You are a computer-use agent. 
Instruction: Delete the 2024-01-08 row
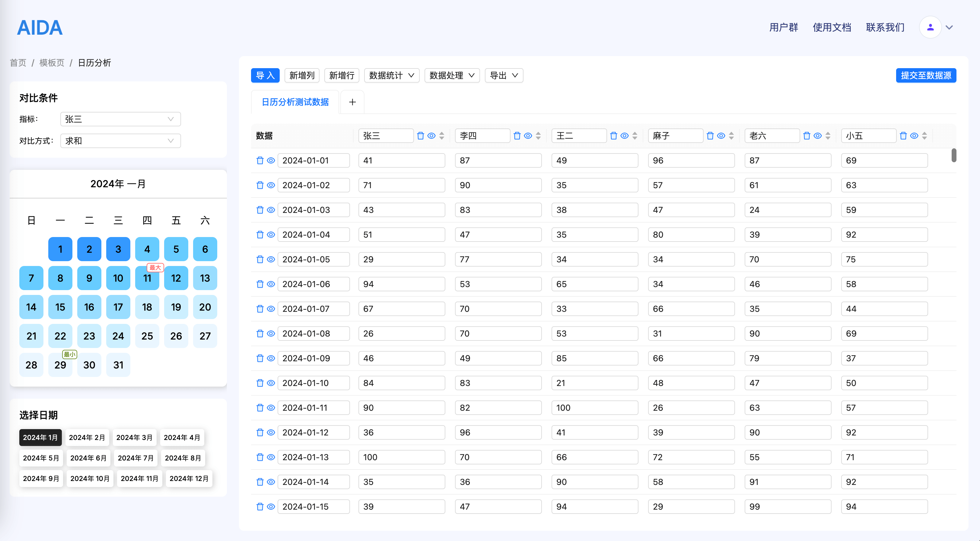pyautogui.click(x=260, y=334)
